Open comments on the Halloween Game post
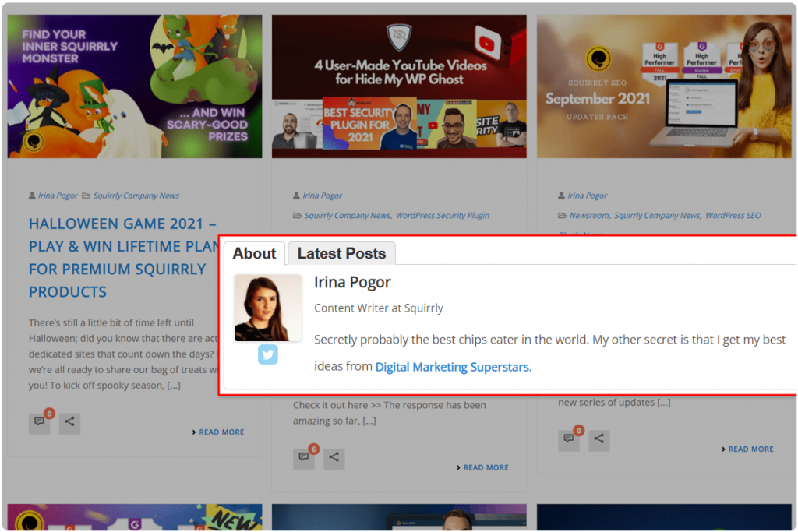This screenshot has width=798, height=532. 39,422
